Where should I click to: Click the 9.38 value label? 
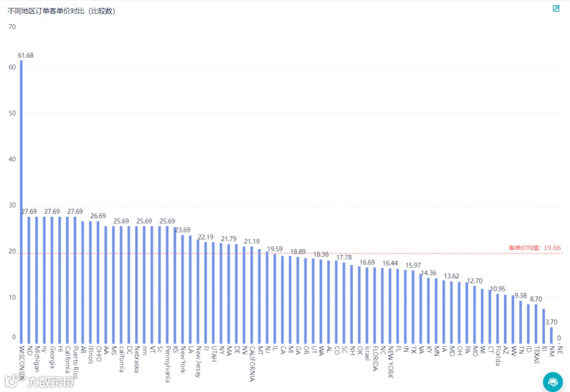(520, 296)
